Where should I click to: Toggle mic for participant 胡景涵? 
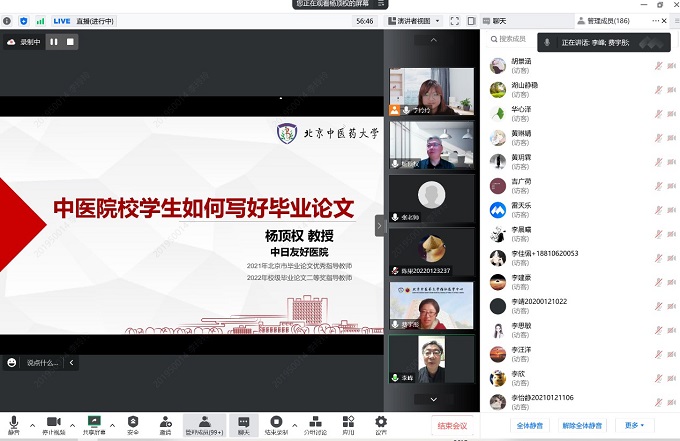[658, 65]
